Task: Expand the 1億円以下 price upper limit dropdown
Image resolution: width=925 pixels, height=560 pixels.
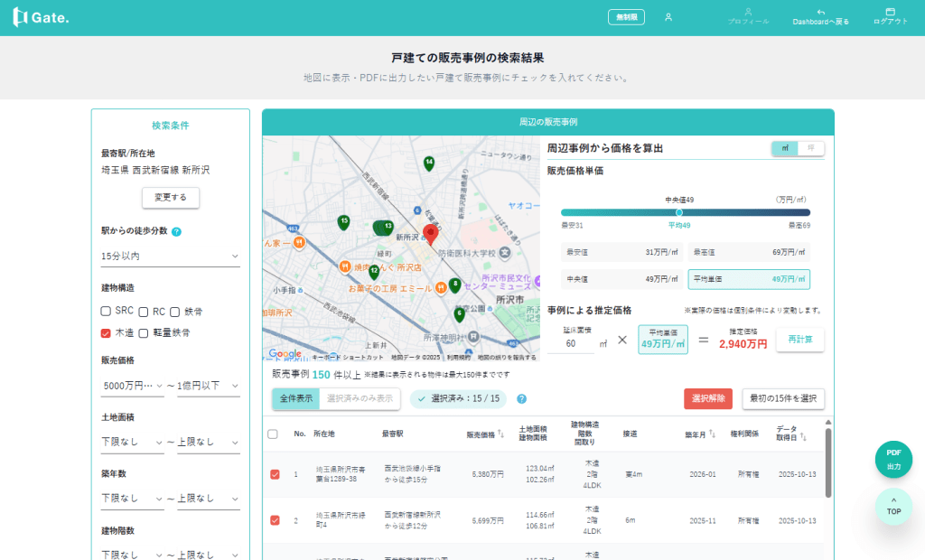Action: coord(210,386)
